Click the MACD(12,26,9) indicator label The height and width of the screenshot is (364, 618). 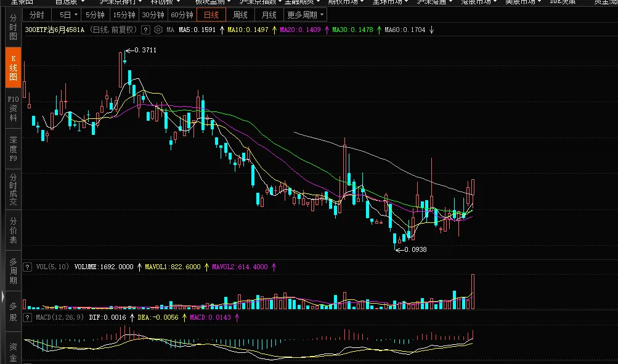click(x=60, y=317)
